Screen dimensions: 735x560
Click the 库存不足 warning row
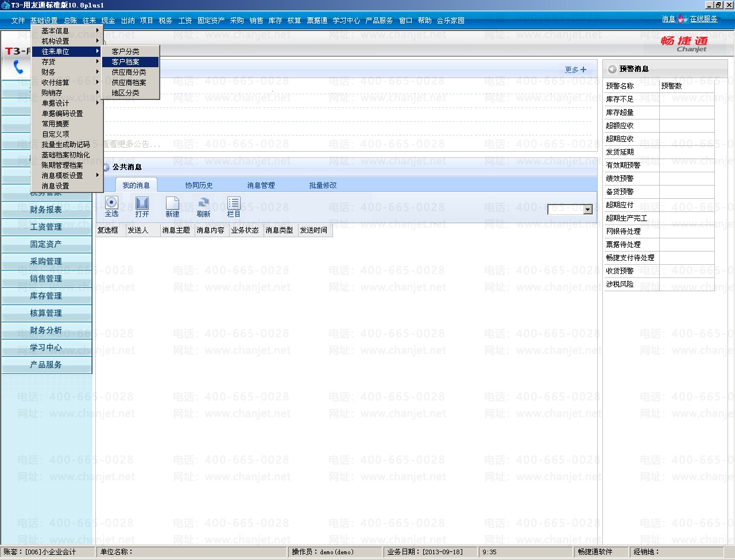click(659, 99)
